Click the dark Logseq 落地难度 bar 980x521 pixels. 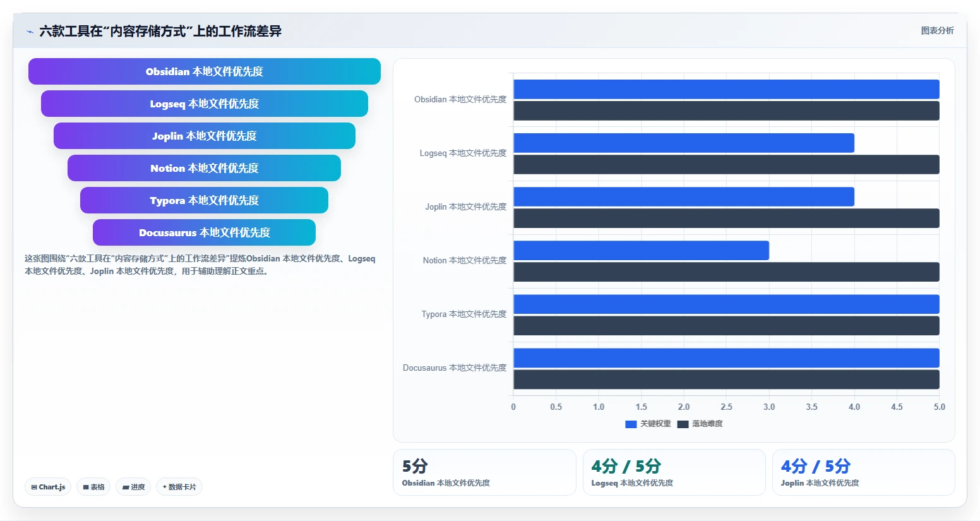[x=726, y=164]
